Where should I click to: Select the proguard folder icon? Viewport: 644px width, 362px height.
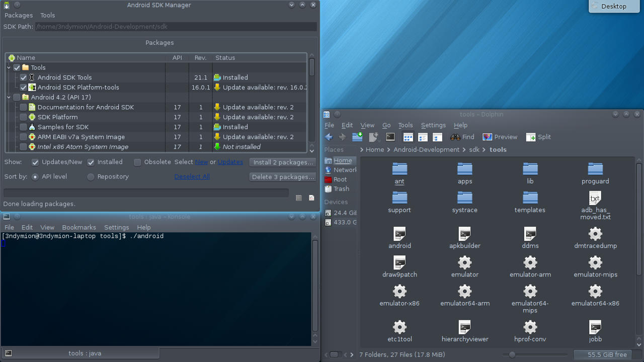[595, 169]
